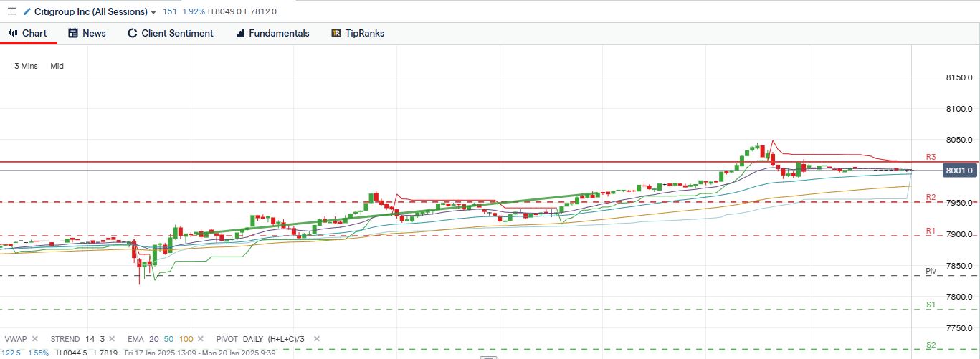Expand the Citigroup Inc instrument dropdown arrow
This screenshot has width=980, height=359.
[154, 12]
